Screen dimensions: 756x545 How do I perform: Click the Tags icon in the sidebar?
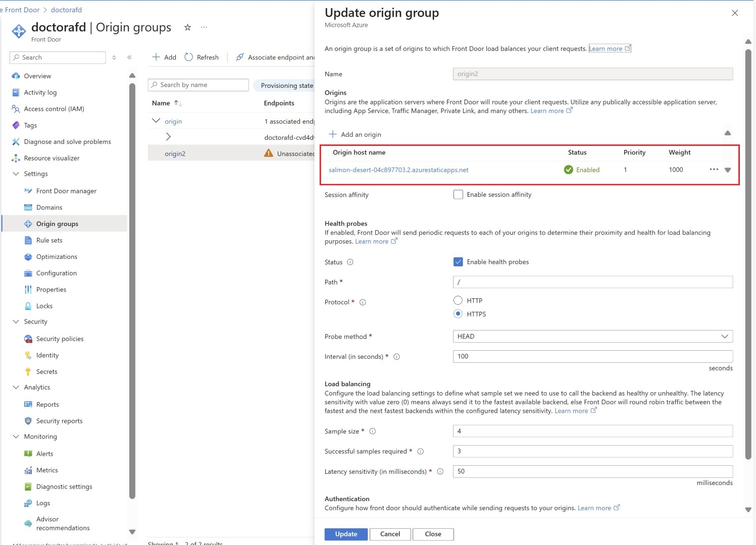point(16,125)
